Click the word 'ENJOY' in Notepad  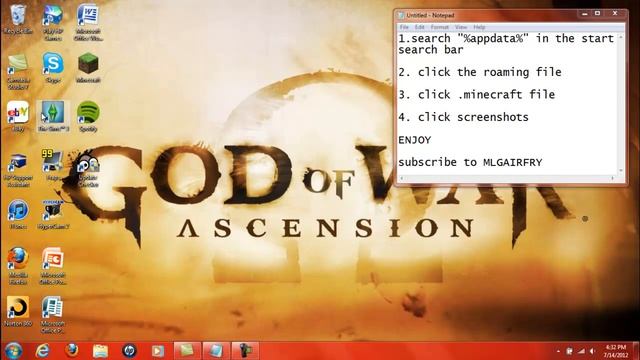click(415, 140)
